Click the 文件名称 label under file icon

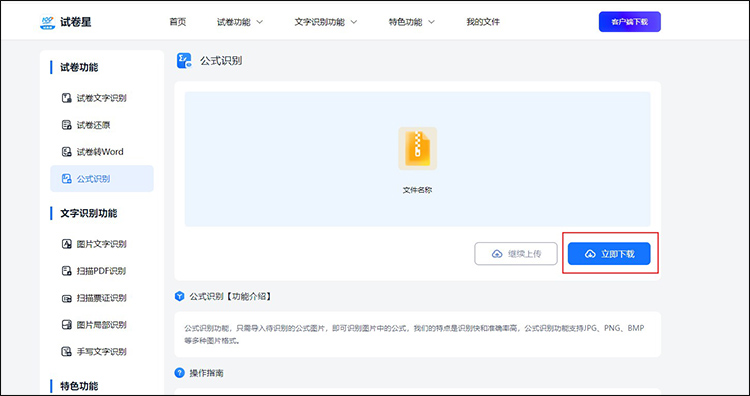click(x=418, y=190)
